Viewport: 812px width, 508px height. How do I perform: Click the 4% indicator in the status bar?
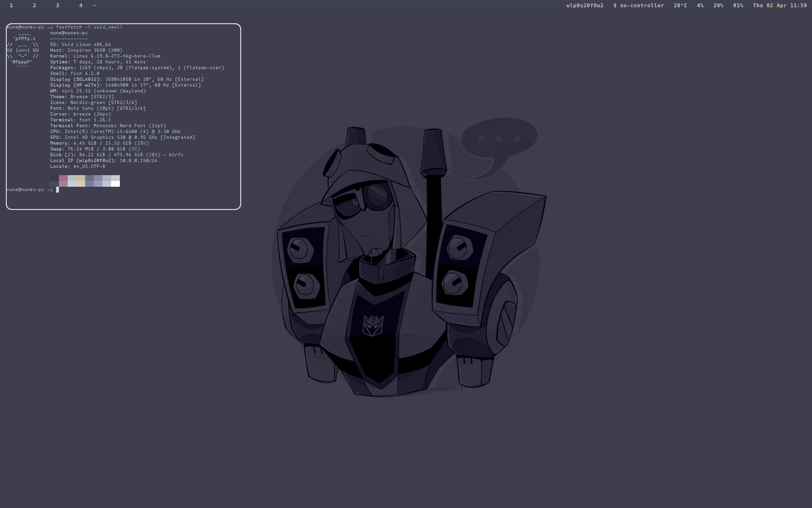point(700,5)
